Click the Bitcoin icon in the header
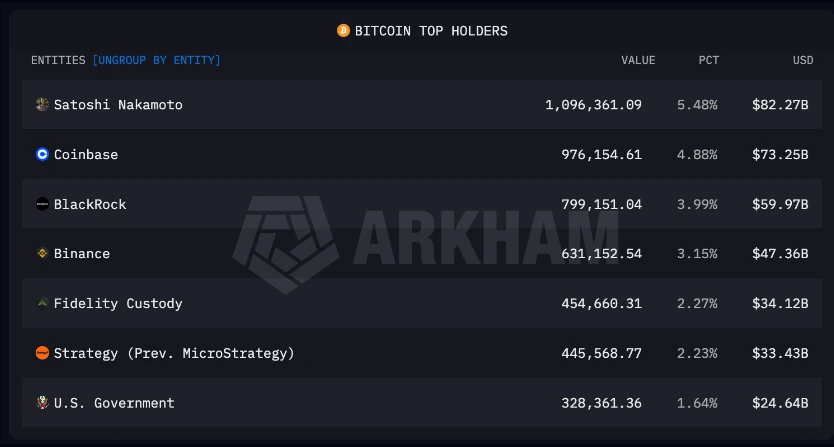The width and height of the screenshot is (834, 447). pyautogui.click(x=343, y=31)
